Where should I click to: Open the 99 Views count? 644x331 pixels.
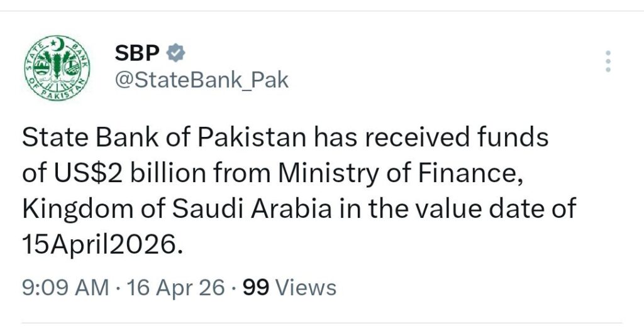click(289, 288)
